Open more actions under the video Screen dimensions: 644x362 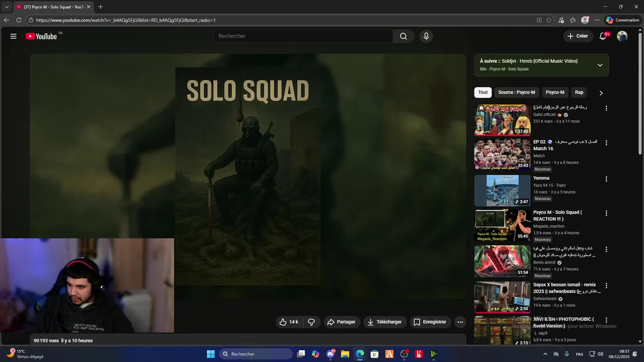tap(460, 322)
